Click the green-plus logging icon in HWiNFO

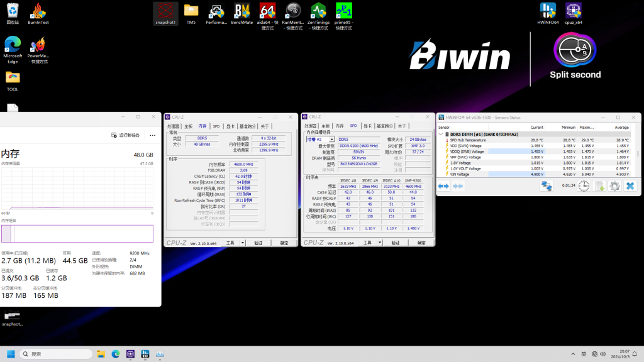tap(599, 186)
